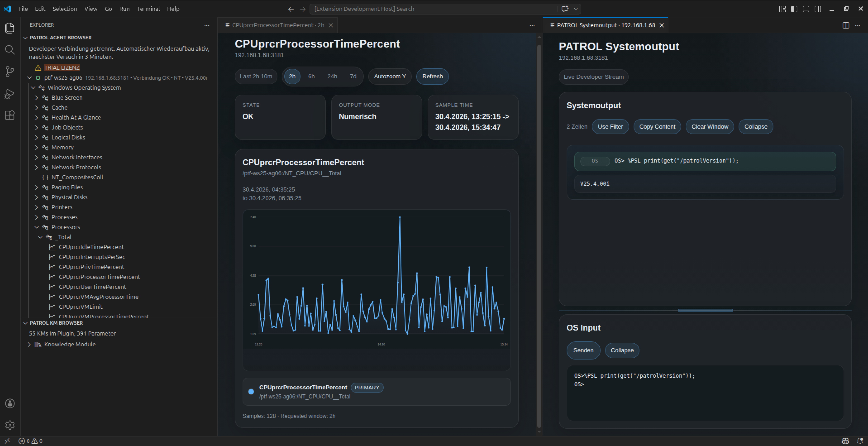Open the Accounts menu icon
The width and height of the screenshot is (868, 446).
point(10,403)
